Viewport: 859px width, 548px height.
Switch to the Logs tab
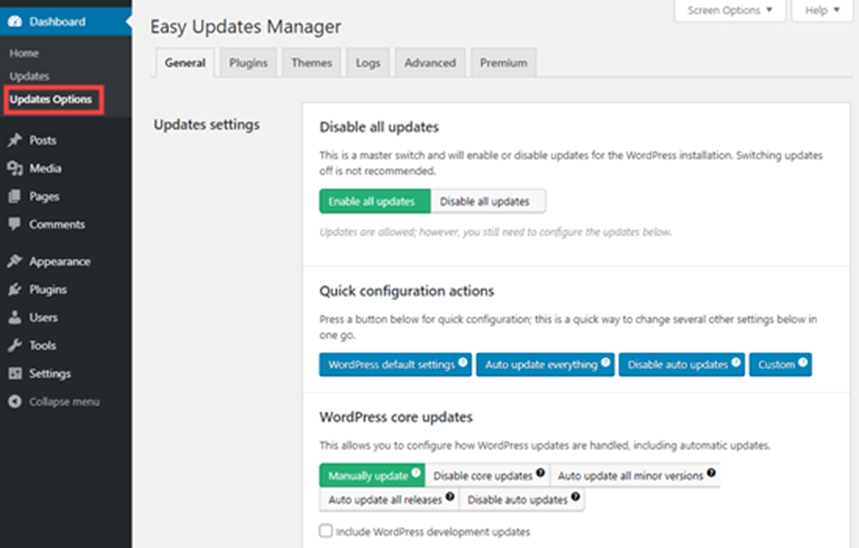click(x=368, y=62)
